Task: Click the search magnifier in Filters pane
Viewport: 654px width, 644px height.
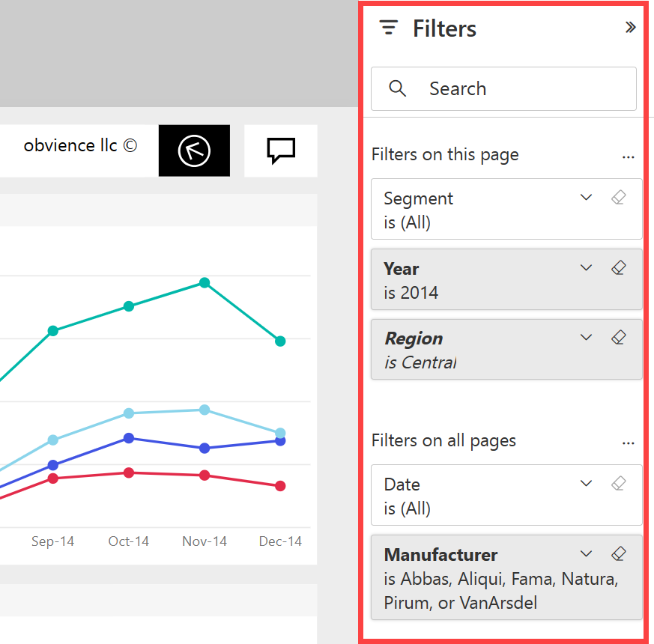Action: (397, 88)
